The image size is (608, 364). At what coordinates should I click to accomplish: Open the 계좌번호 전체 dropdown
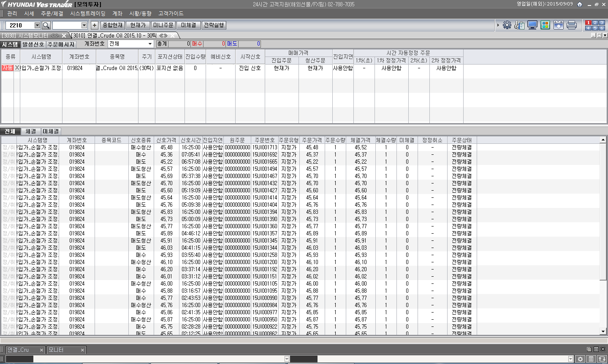point(150,44)
